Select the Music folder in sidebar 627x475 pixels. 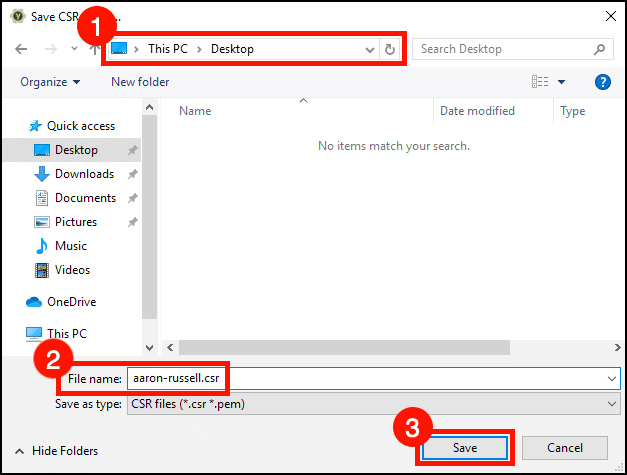(x=70, y=246)
